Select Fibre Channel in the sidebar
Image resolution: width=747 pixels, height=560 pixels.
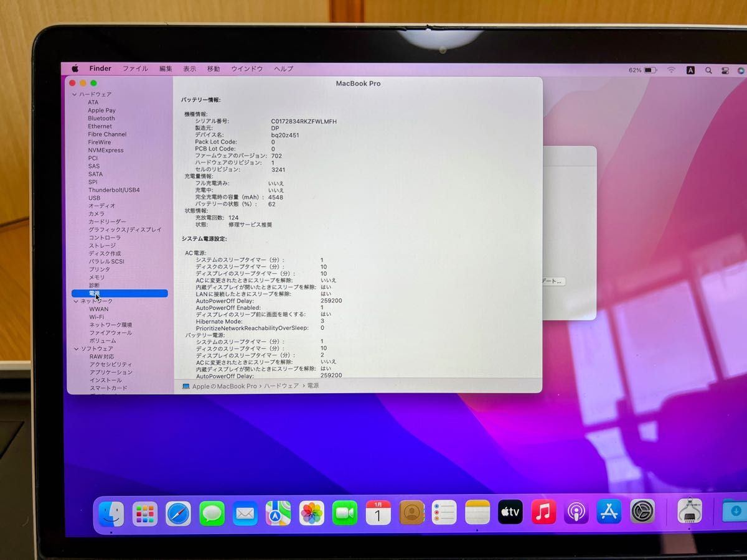[107, 134]
